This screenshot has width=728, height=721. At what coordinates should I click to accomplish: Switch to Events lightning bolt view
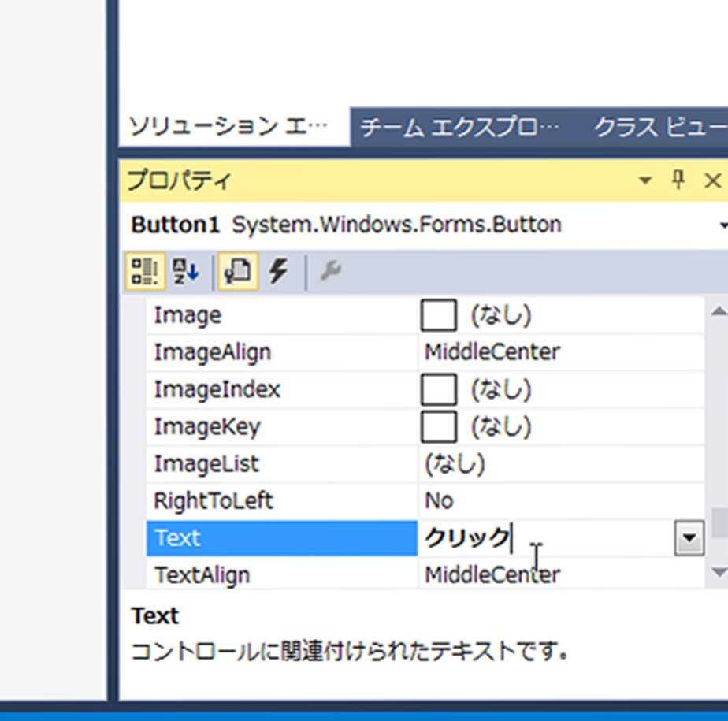(277, 273)
